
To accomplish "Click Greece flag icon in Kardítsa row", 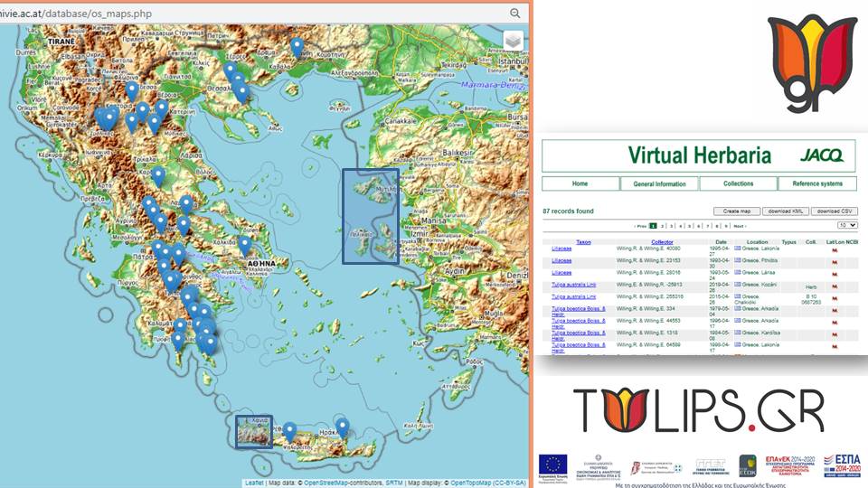I will 738,333.
